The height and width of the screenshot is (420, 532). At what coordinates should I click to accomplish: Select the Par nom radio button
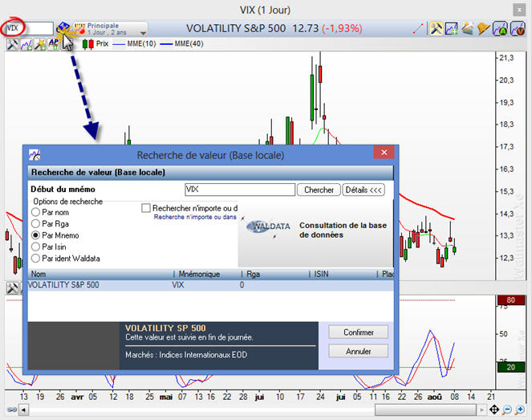coord(35,213)
